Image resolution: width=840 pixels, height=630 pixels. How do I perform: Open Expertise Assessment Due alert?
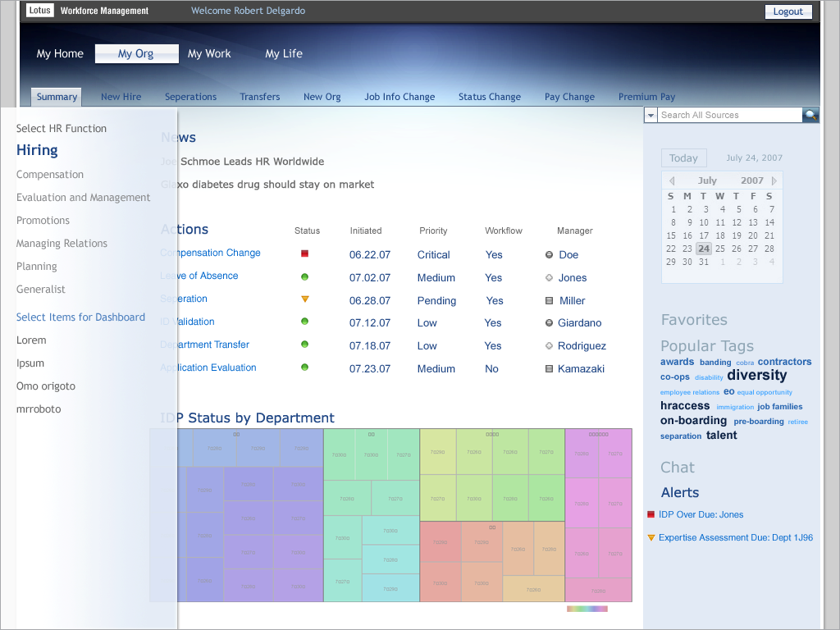tap(736, 537)
